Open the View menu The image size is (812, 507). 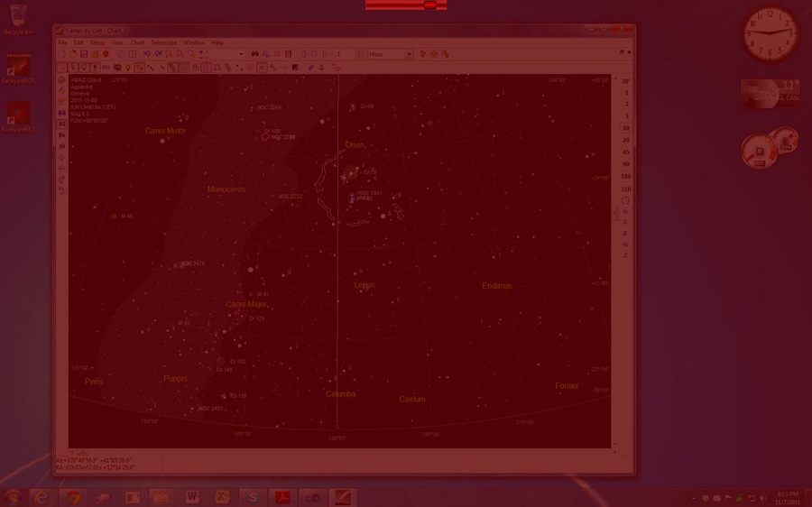click(117, 43)
